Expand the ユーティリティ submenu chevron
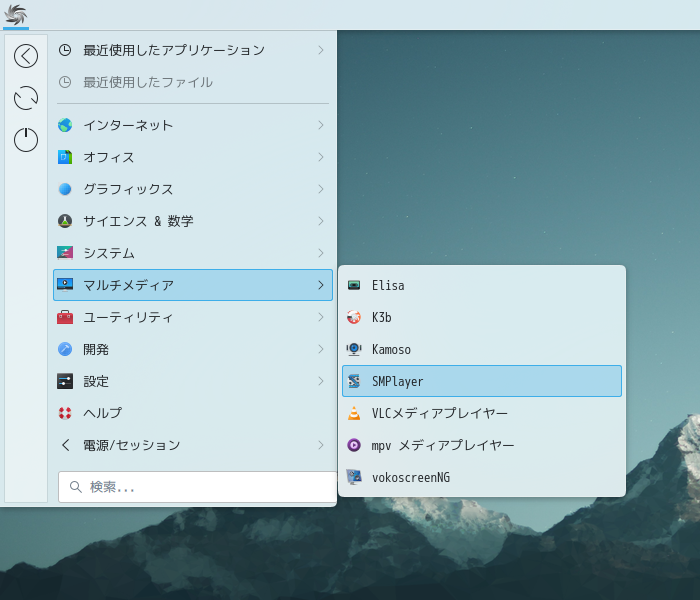This screenshot has width=700, height=600. click(x=321, y=317)
